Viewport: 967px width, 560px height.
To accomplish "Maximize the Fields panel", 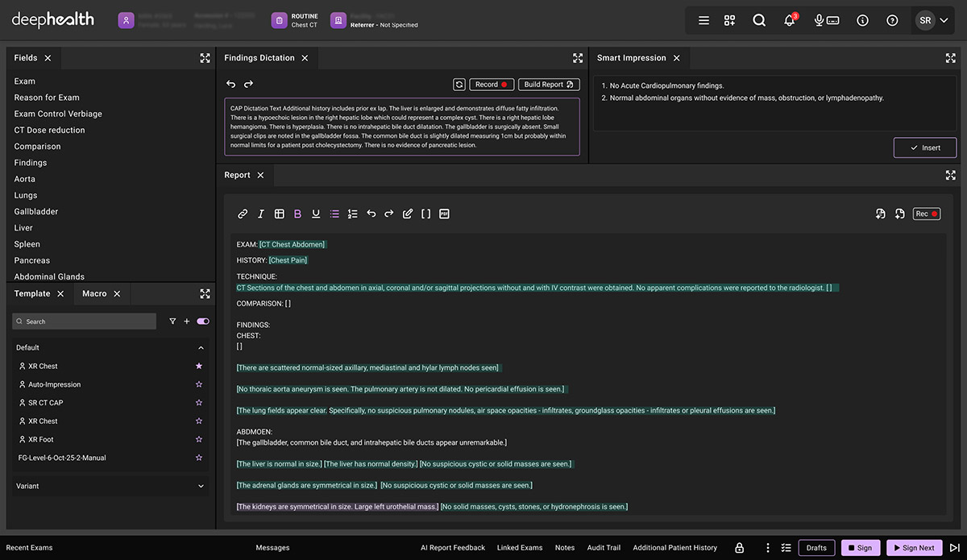I will [x=205, y=58].
